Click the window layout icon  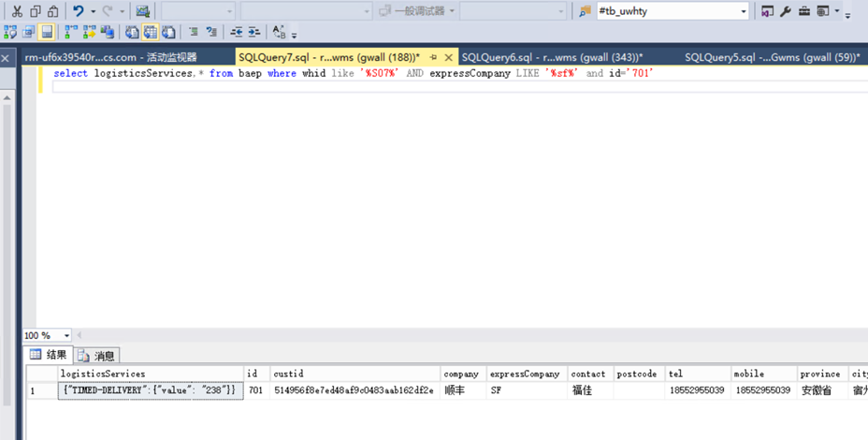point(823,11)
